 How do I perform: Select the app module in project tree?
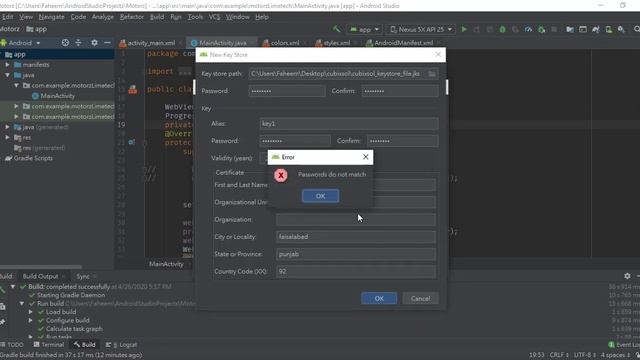[19, 54]
